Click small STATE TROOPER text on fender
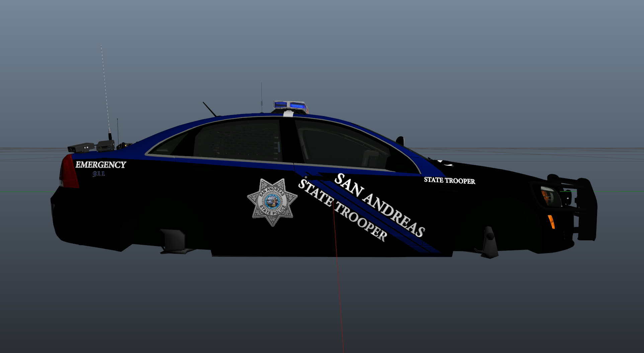644x353 pixels. pos(449,181)
